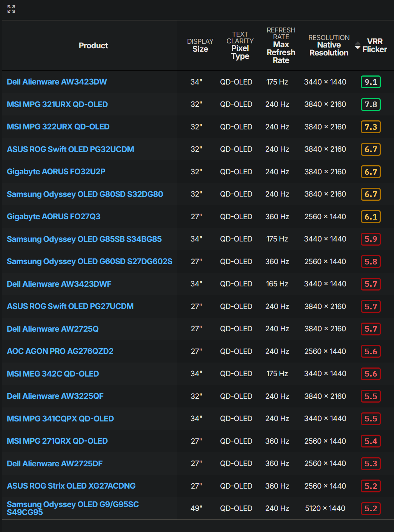Viewport: 394px width, 532px height.
Task: Open ASUS ROG Swift OLED PG32UCDM link
Action: [71, 149]
